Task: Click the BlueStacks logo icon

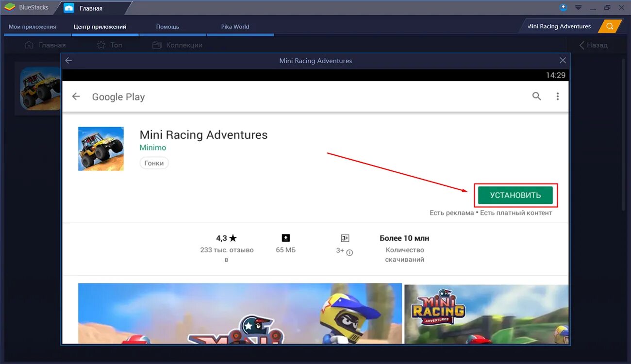Action: pyautogui.click(x=10, y=7)
